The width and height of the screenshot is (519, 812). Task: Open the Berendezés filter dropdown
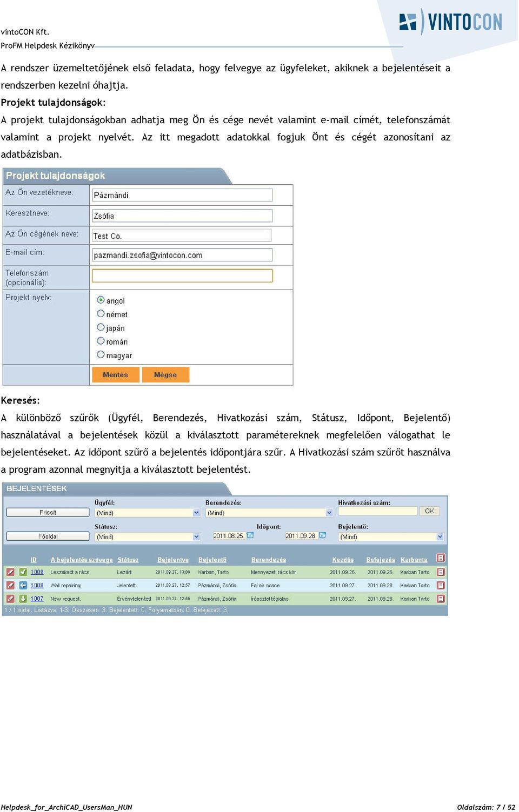coord(269,513)
